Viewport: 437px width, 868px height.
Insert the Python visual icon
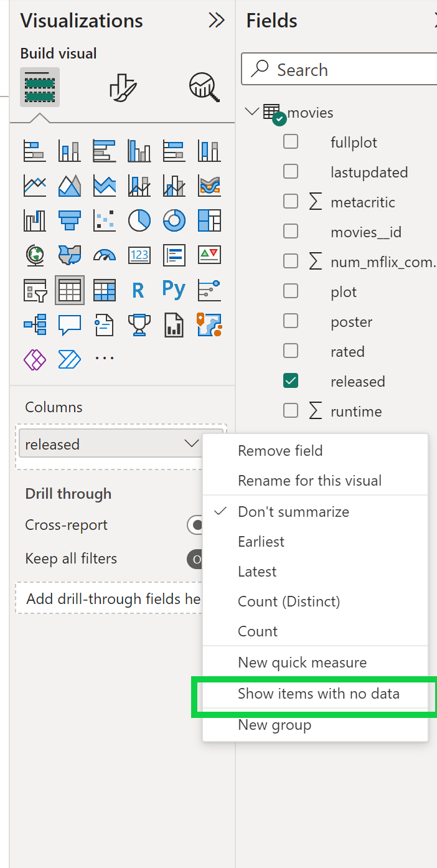[x=174, y=290]
